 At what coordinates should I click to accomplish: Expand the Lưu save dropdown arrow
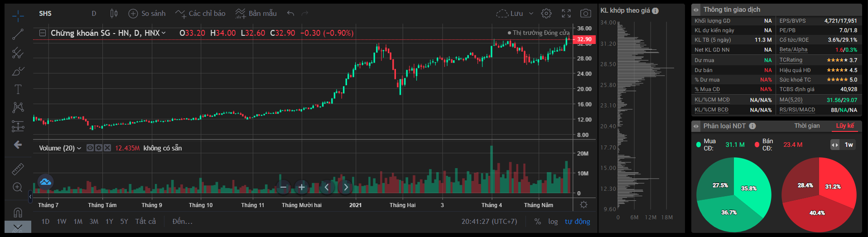click(531, 14)
